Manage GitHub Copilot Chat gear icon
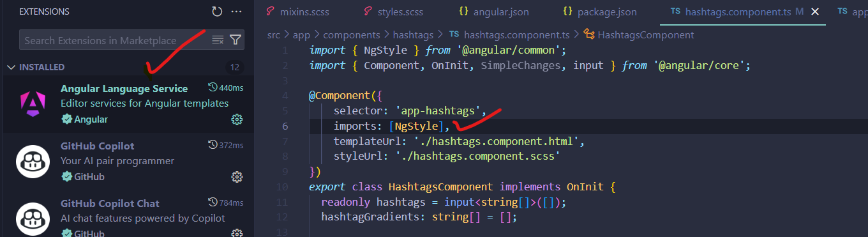Image resolution: width=868 pixels, height=237 pixels. (237, 233)
